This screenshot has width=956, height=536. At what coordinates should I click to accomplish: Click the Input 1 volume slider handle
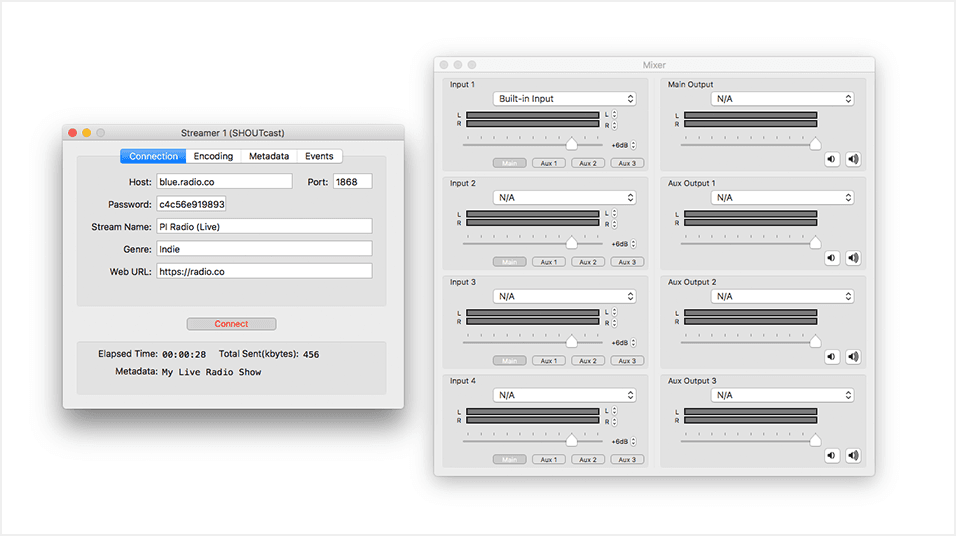click(x=571, y=145)
